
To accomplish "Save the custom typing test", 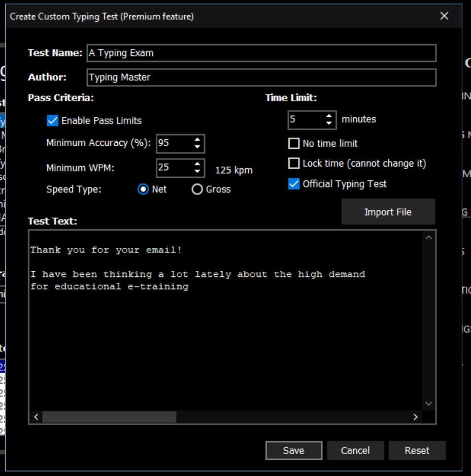I will 293,451.
